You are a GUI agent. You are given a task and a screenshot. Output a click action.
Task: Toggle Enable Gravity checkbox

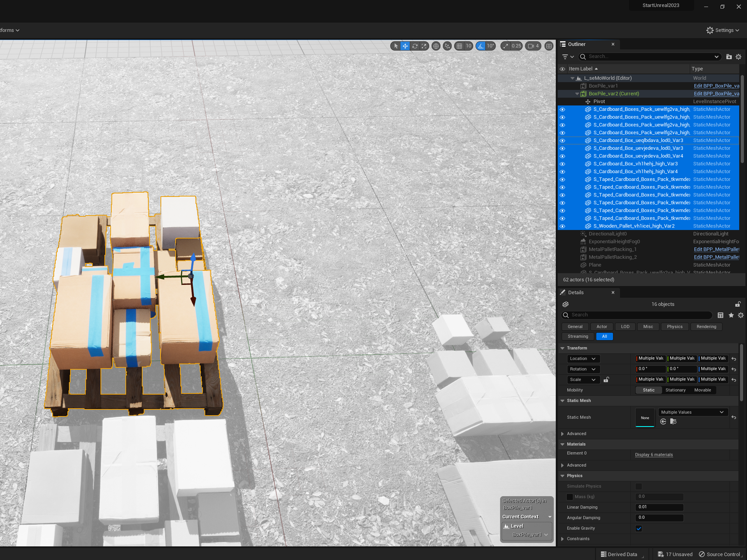(639, 528)
